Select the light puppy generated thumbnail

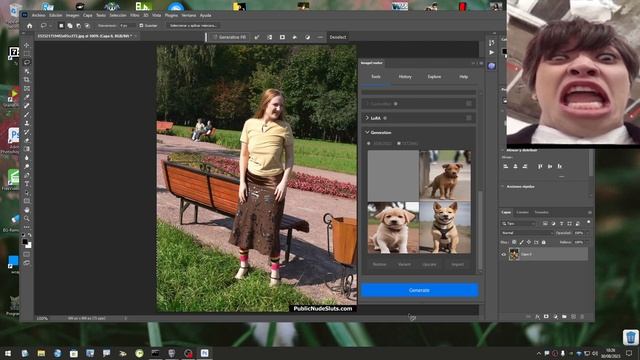coord(393,227)
